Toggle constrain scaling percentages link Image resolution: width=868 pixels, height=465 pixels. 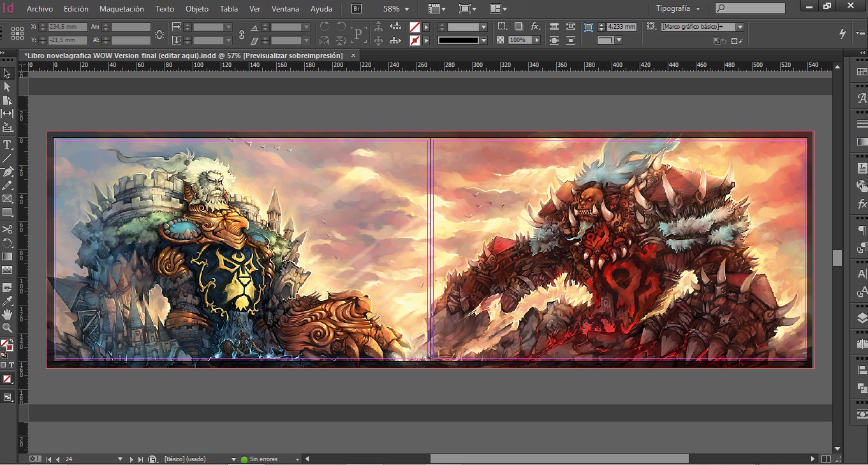242,34
